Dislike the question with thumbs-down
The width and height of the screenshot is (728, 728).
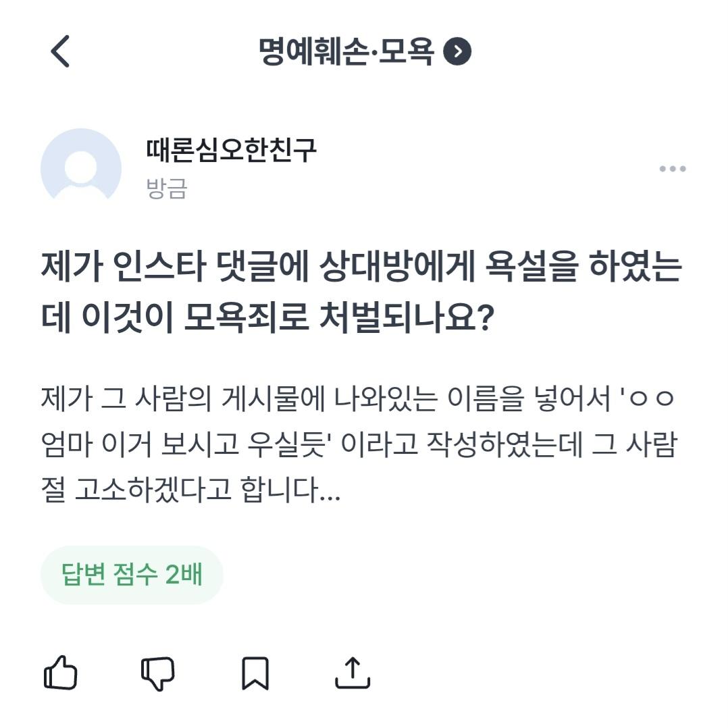[x=157, y=673]
